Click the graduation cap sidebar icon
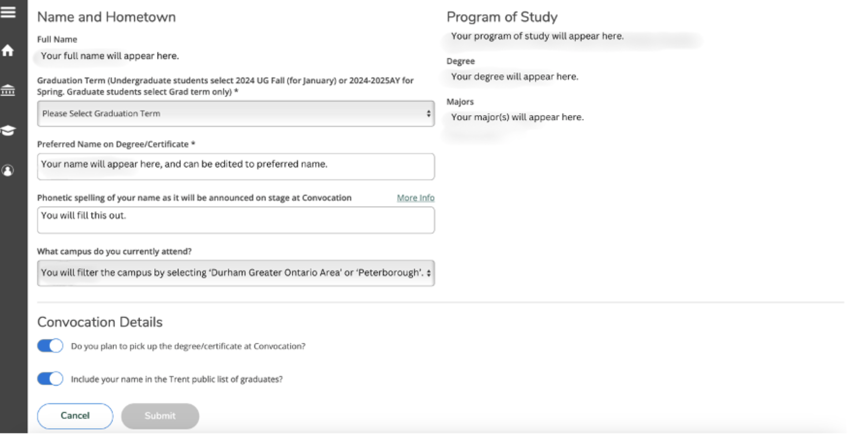868x435 pixels. point(9,130)
